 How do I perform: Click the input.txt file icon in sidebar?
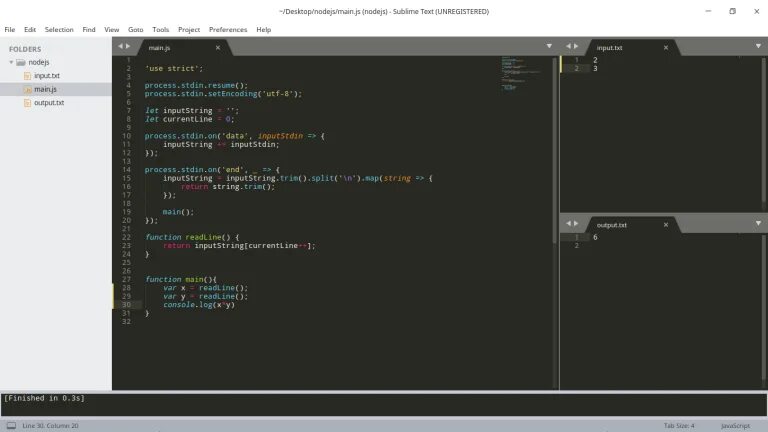pos(27,76)
